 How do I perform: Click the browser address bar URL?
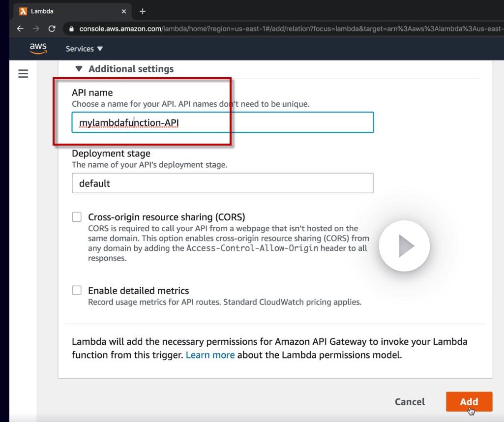coord(289,29)
